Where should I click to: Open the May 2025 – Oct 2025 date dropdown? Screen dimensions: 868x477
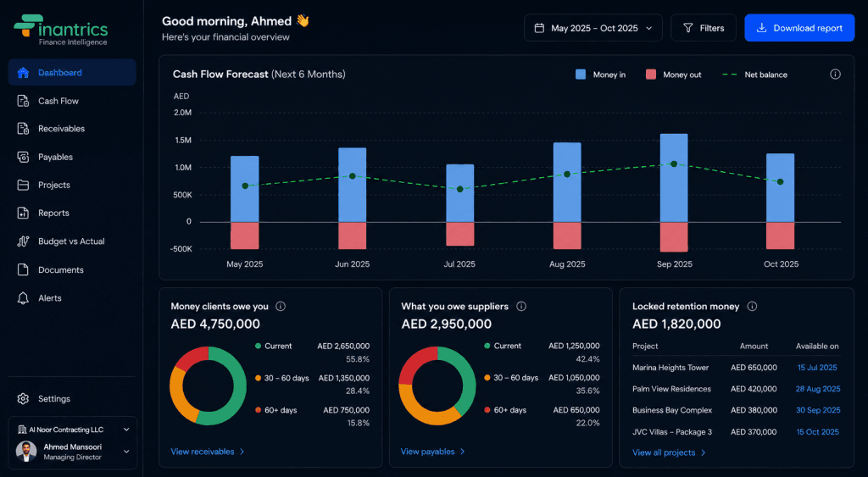pyautogui.click(x=593, y=28)
